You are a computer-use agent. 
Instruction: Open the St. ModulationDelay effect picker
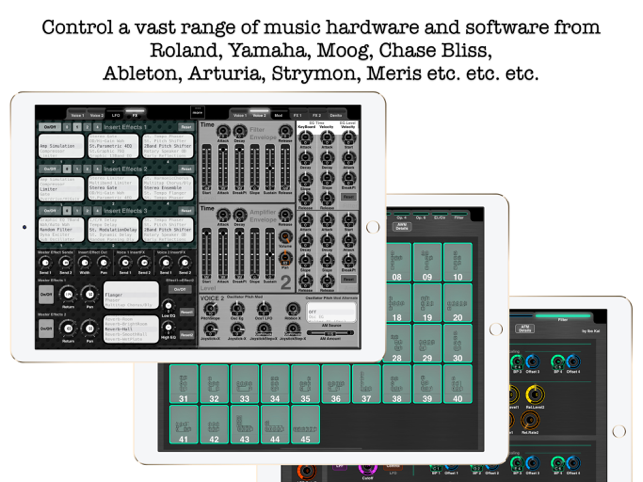pos(113,230)
